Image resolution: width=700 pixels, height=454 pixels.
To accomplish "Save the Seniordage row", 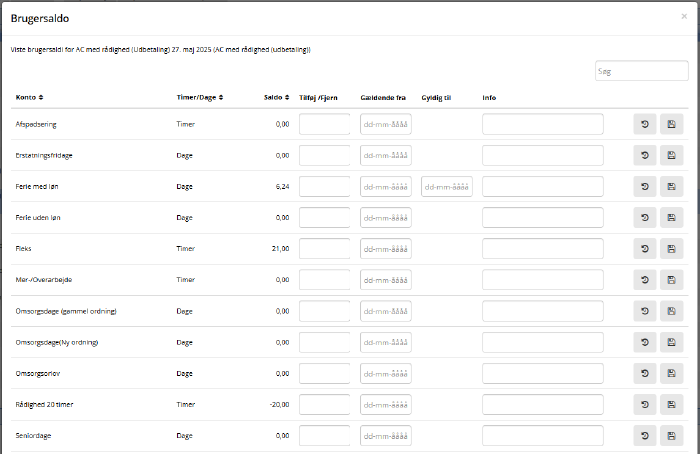I will pos(672,436).
